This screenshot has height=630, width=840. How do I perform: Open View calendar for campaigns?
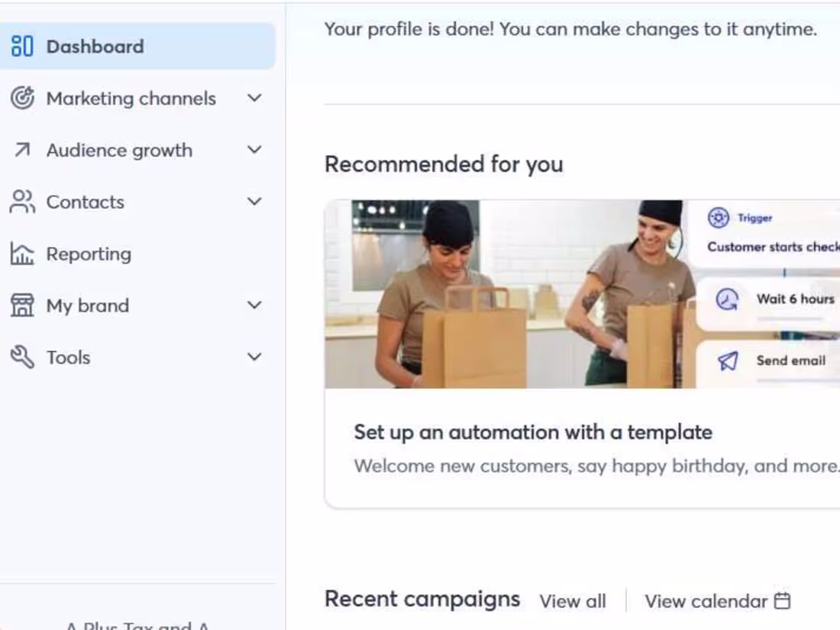706,601
